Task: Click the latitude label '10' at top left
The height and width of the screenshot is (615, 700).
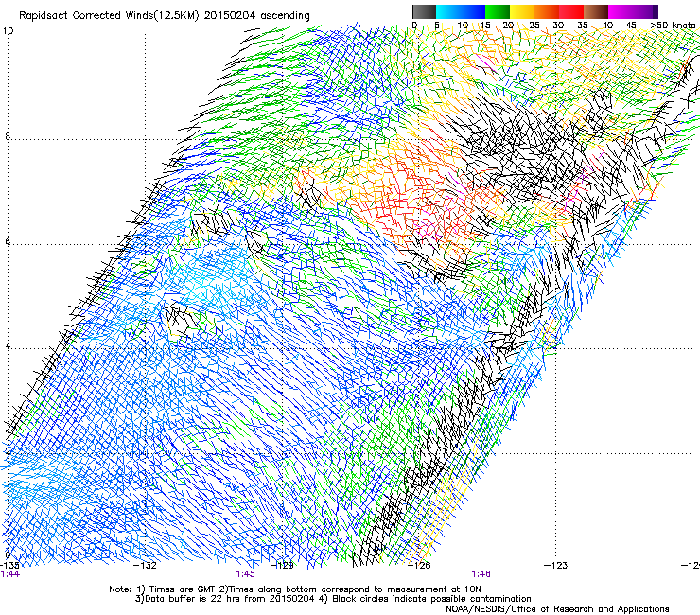Action: pos(8,31)
